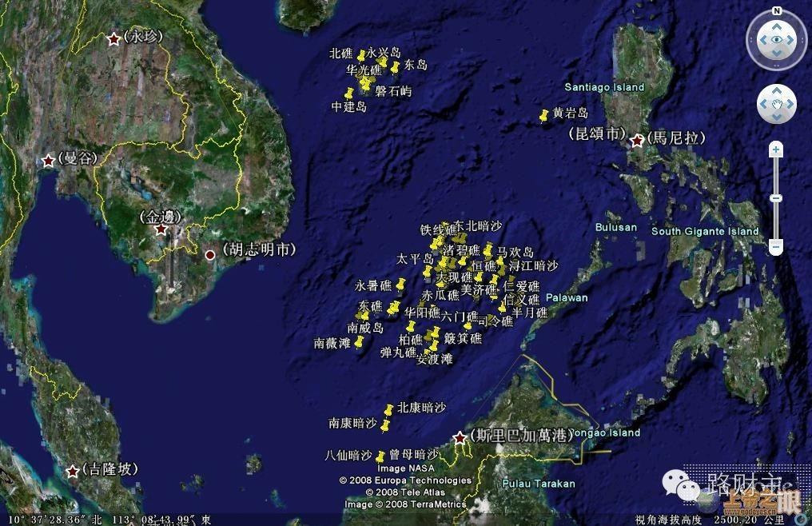Click the star marker for 金边
812x526 pixels.
click(161, 229)
